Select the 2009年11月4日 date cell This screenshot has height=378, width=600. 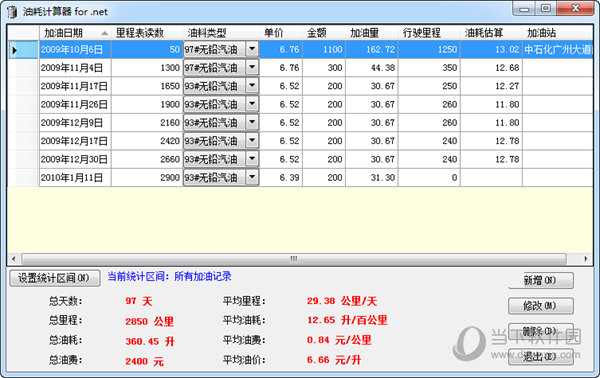click(75, 68)
